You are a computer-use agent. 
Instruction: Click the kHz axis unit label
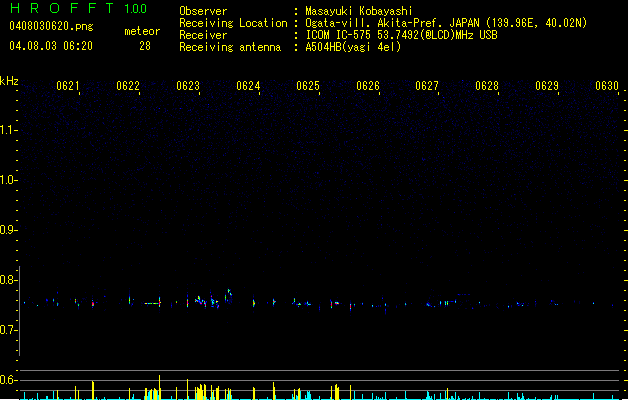[x=9, y=81]
